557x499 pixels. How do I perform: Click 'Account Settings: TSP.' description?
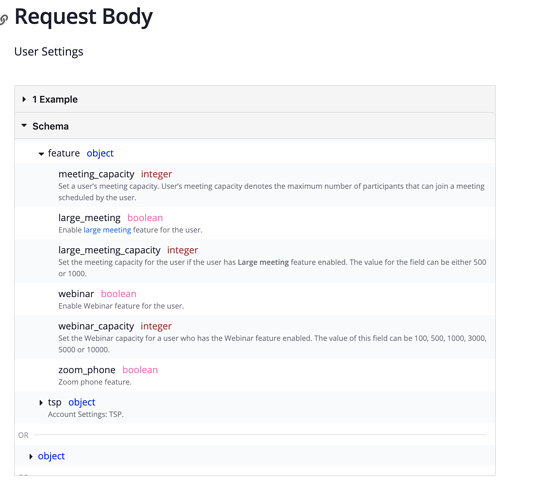pos(86,414)
